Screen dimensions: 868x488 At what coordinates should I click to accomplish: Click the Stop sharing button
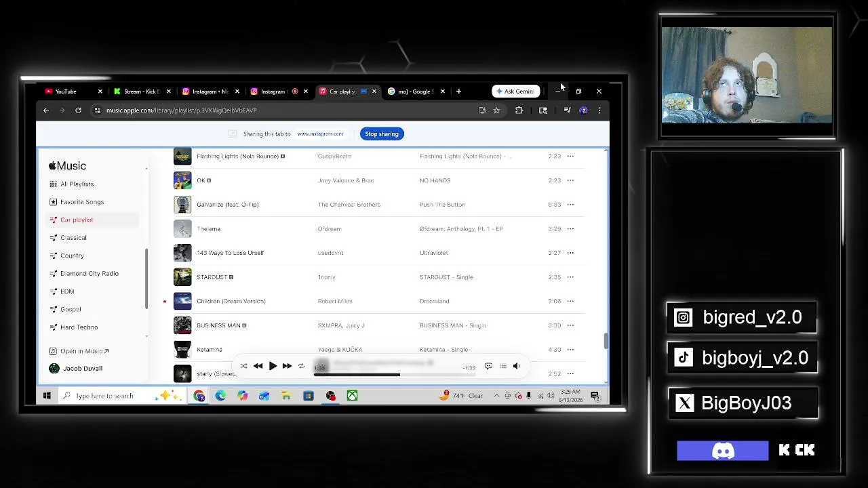(x=382, y=134)
